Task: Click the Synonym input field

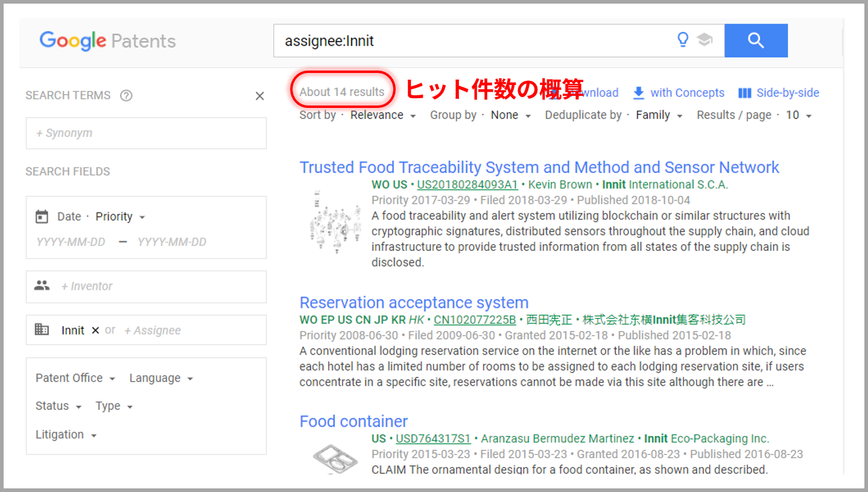Action: [x=146, y=133]
